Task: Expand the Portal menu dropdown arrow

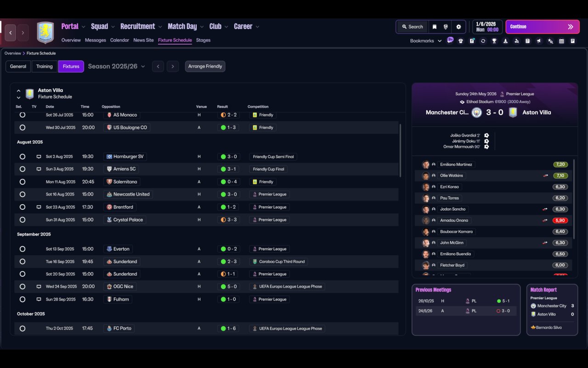Action: coord(84,27)
